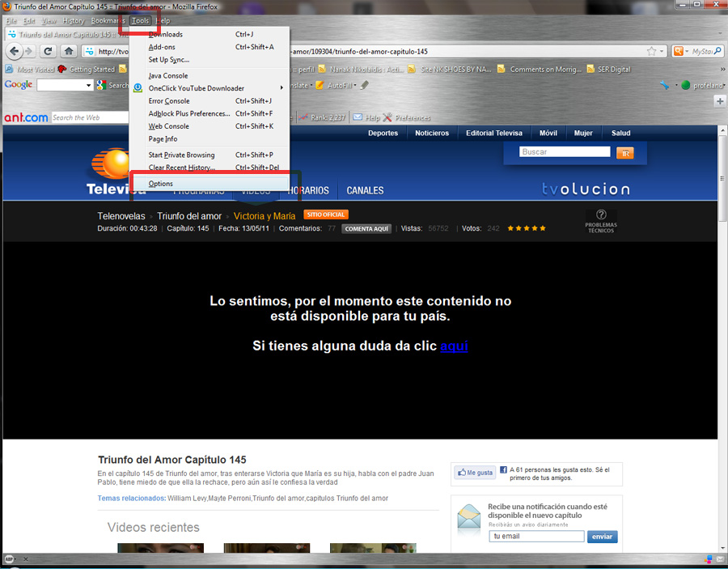
Task: Click the highlighter pen icon in Google toolbar
Action: [x=365, y=85]
